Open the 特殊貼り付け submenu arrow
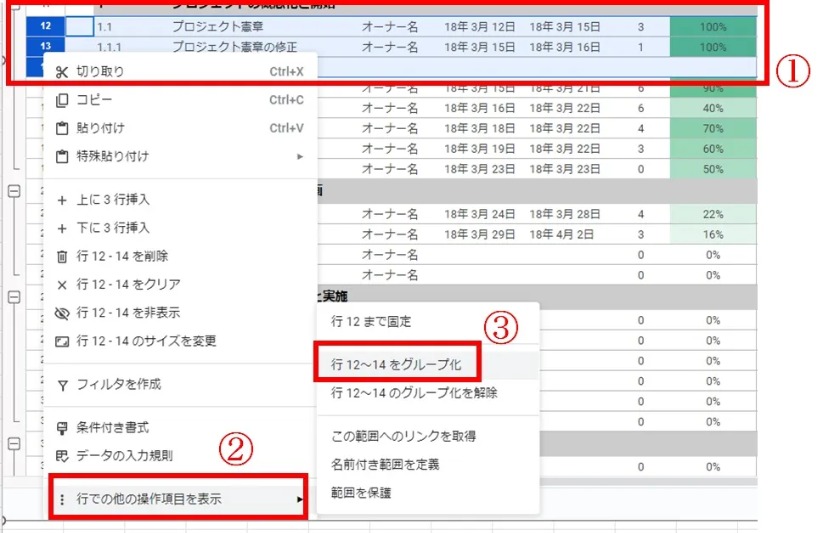The image size is (840, 533). (300, 157)
